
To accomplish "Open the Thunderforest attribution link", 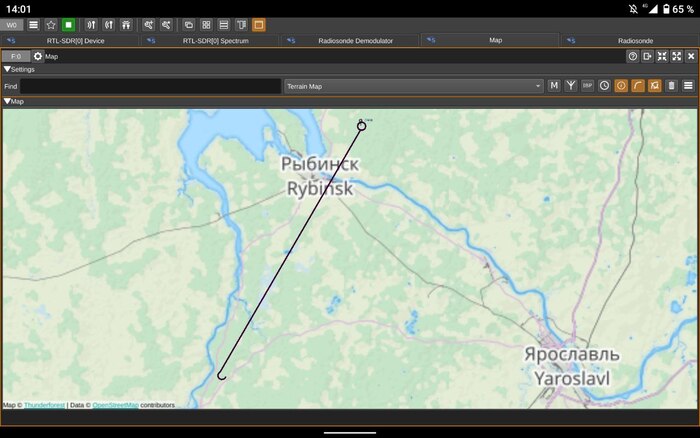I will pyautogui.click(x=45, y=405).
